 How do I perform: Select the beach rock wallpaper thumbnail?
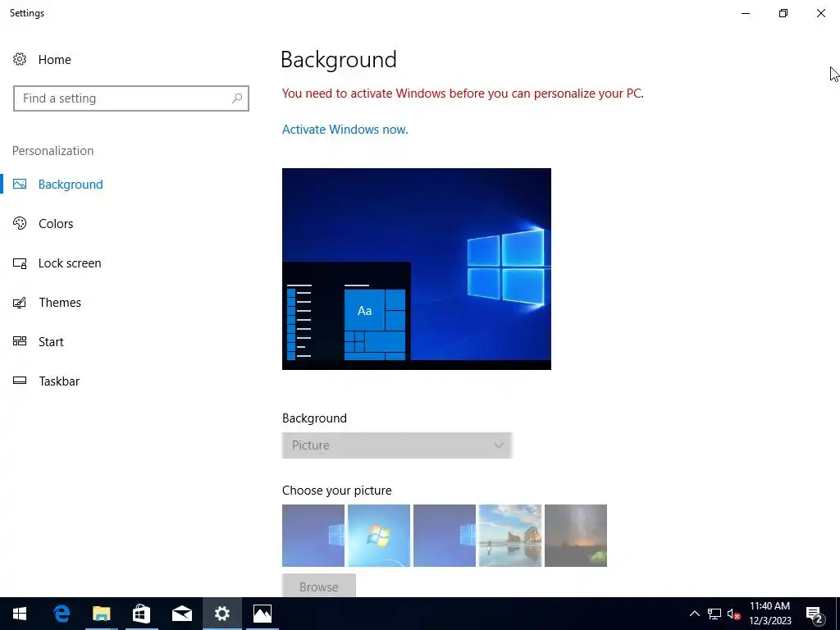(x=510, y=535)
